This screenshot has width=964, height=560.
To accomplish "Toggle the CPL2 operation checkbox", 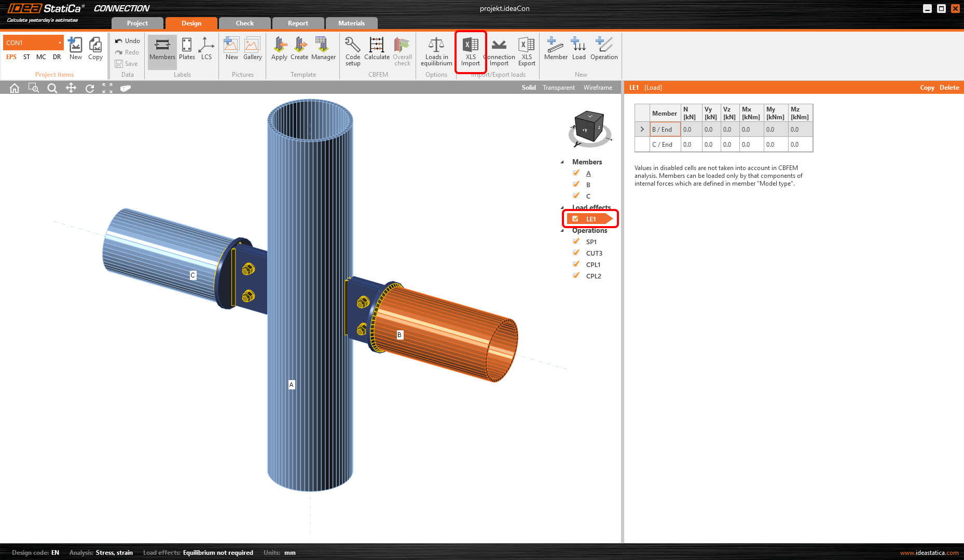I will [576, 276].
